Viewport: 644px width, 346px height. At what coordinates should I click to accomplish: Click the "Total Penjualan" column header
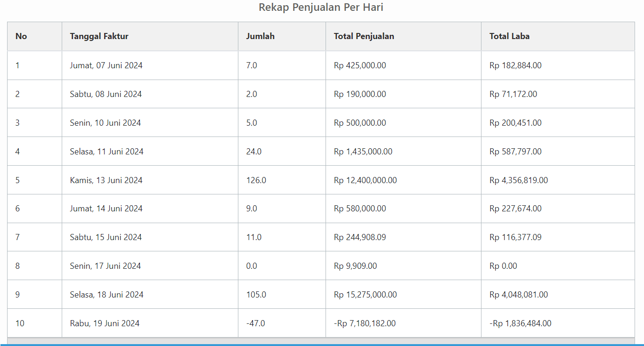click(364, 36)
